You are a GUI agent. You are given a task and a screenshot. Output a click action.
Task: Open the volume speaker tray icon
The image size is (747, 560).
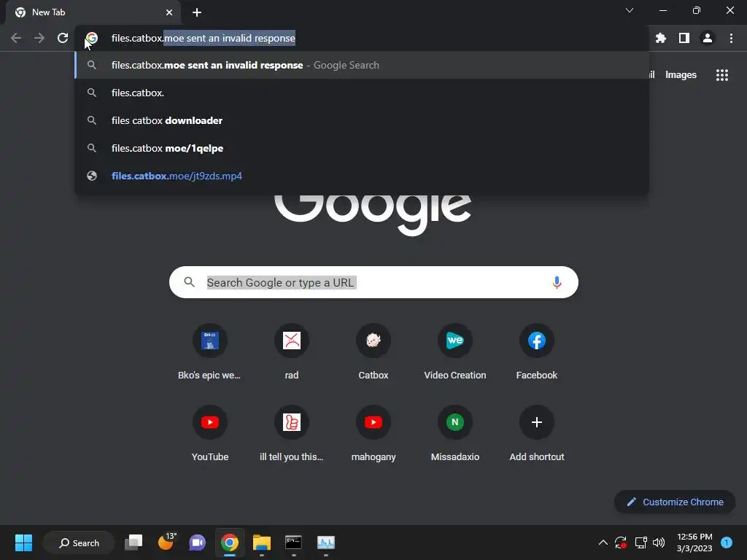pyautogui.click(x=659, y=542)
